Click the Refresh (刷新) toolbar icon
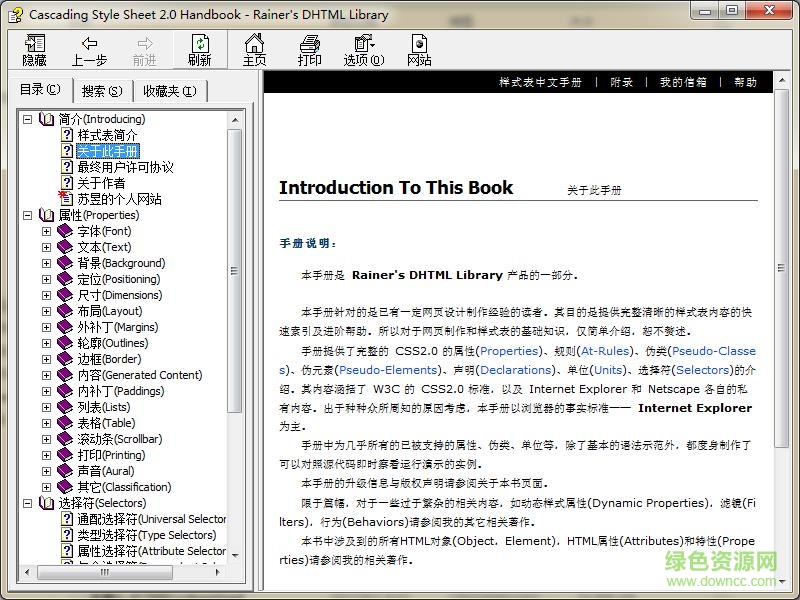The width and height of the screenshot is (800, 600). click(200, 43)
